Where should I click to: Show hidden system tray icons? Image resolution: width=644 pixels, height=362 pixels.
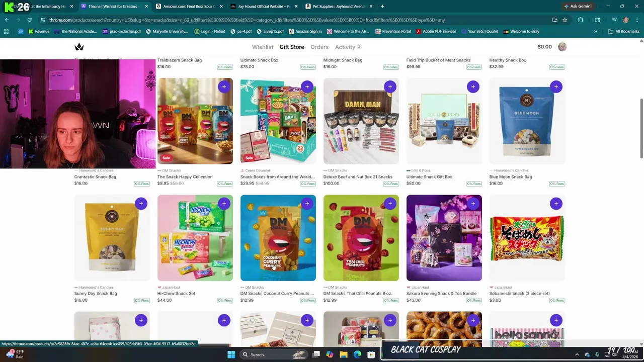[577, 354]
